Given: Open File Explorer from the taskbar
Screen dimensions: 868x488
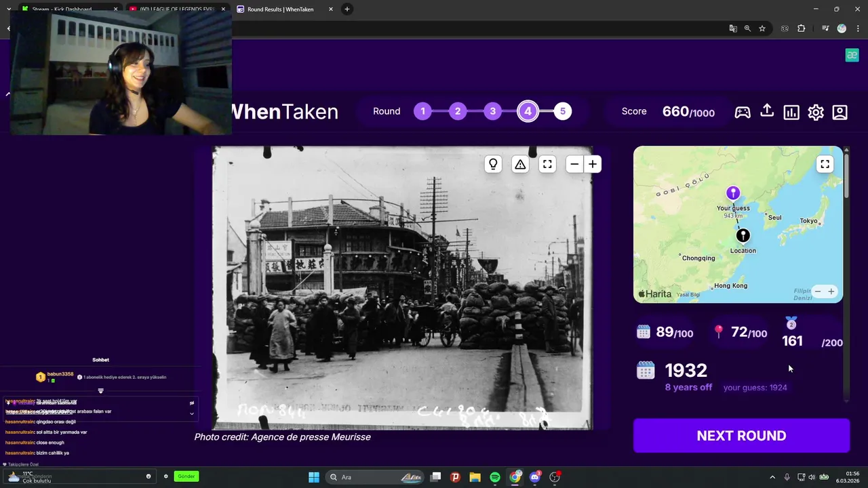Looking at the screenshot, I should tap(475, 477).
